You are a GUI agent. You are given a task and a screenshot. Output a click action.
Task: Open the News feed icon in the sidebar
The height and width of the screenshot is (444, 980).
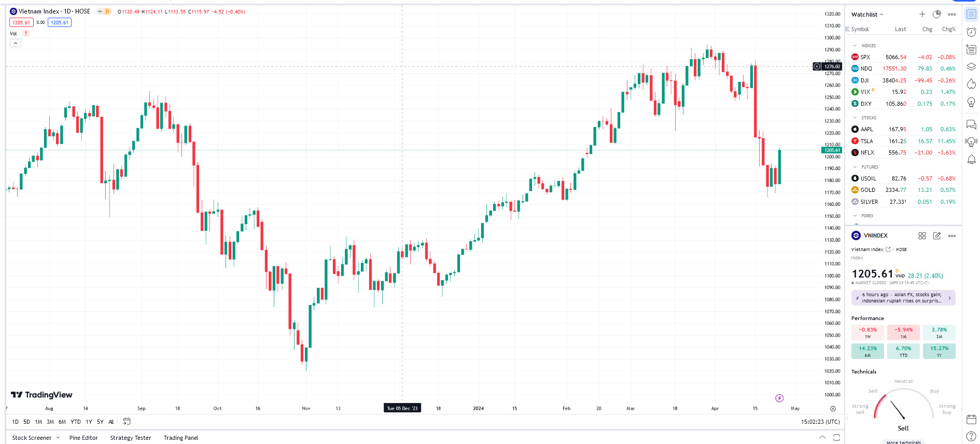971,49
